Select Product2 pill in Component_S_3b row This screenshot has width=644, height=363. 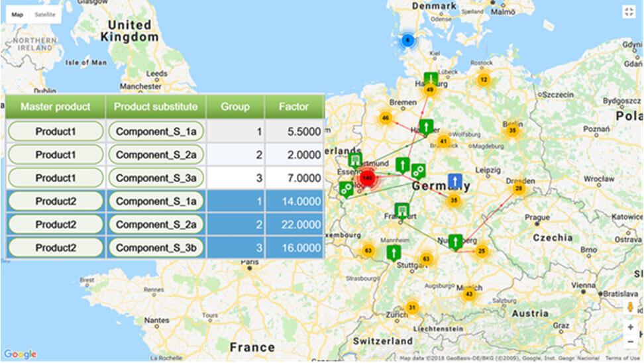click(x=56, y=248)
